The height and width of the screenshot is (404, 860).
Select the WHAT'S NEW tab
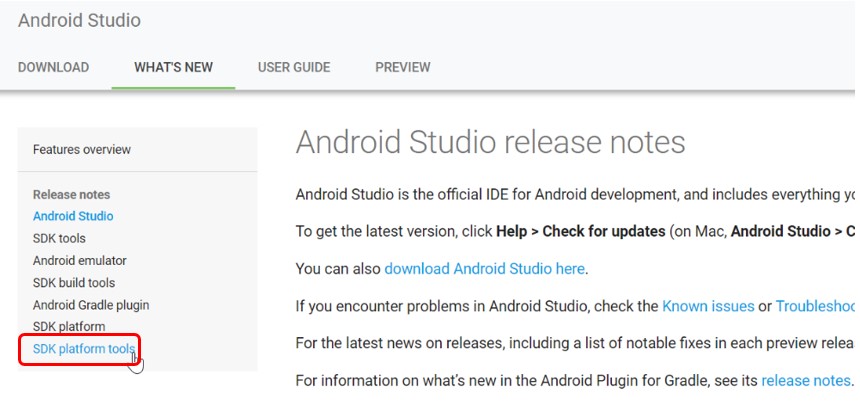coord(173,67)
